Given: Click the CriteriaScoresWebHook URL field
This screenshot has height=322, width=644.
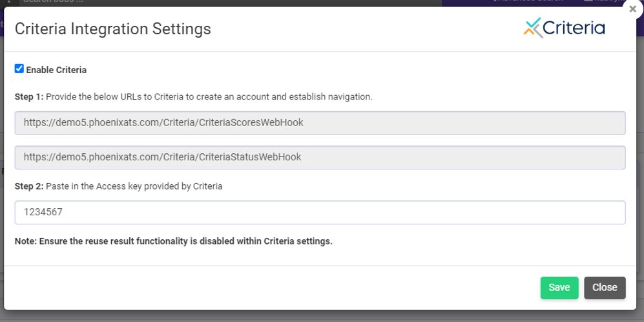Looking at the screenshot, I should [320, 123].
